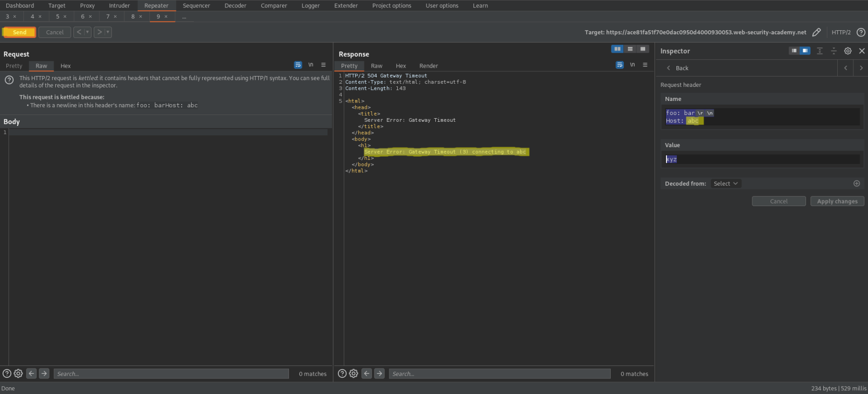Open the Decoder tab
The width and height of the screenshot is (868, 394).
pos(235,6)
